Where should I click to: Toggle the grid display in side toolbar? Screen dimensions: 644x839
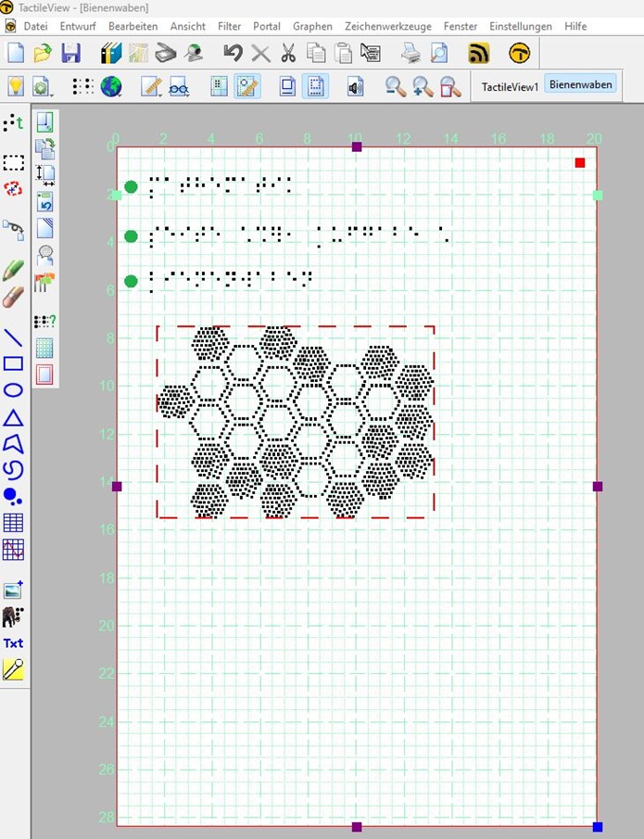[44, 348]
